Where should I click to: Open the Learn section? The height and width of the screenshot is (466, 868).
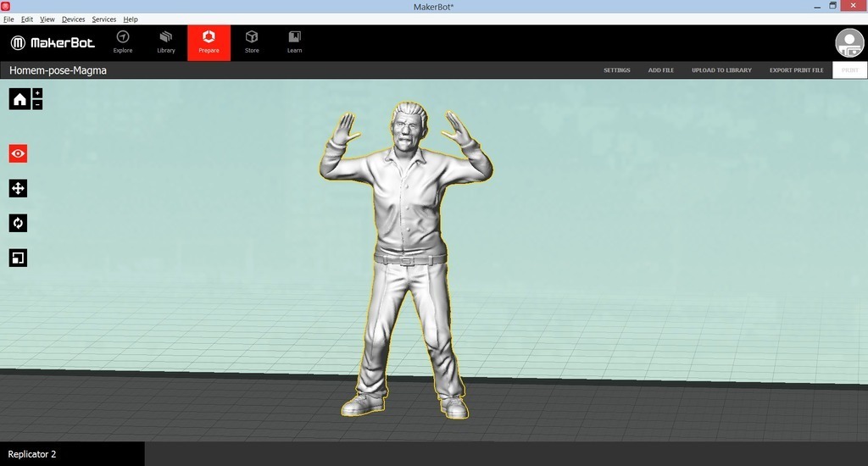[294, 42]
